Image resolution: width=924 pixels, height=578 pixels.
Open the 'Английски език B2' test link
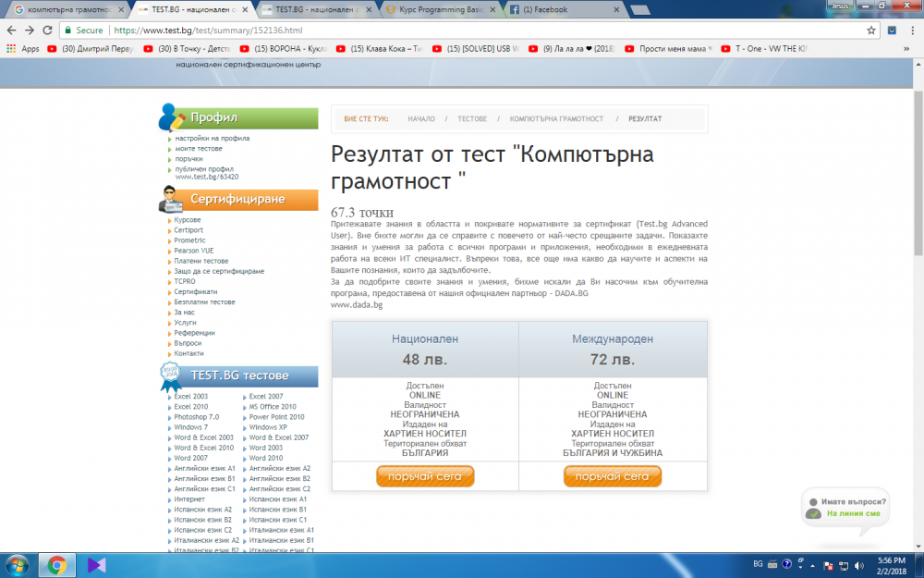[x=279, y=478]
